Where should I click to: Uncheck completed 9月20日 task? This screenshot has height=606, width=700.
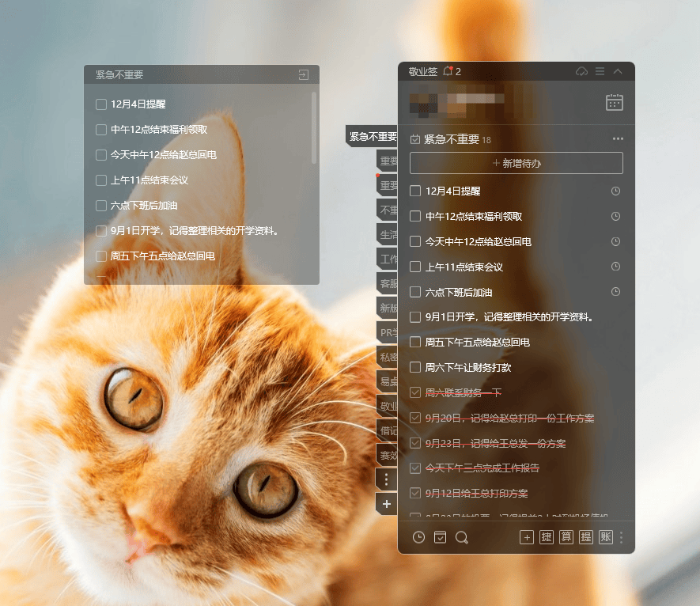pyautogui.click(x=415, y=418)
